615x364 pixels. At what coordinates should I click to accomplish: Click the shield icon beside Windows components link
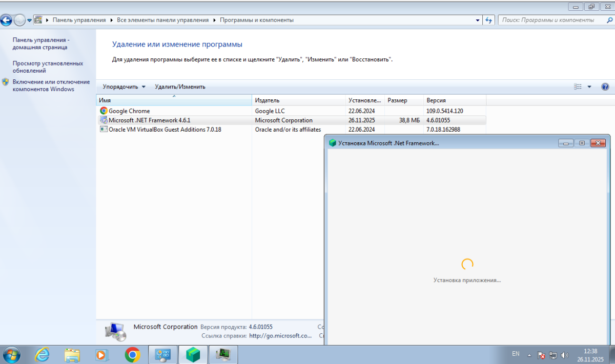(6, 82)
